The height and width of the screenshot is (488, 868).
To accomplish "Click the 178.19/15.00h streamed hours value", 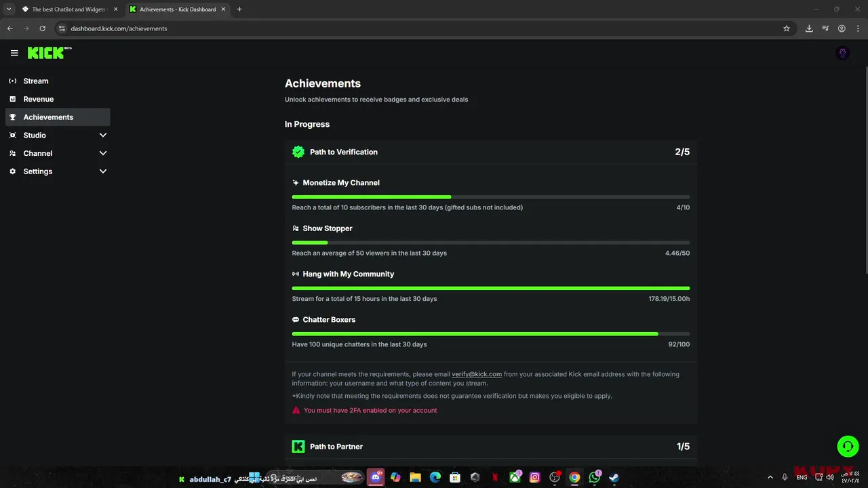I will [x=669, y=299].
